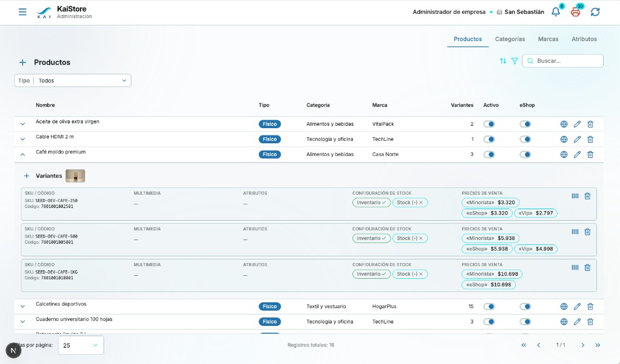
Task: Switch to the Categorías tab
Action: pyautogui.click(x=510, y=39)
